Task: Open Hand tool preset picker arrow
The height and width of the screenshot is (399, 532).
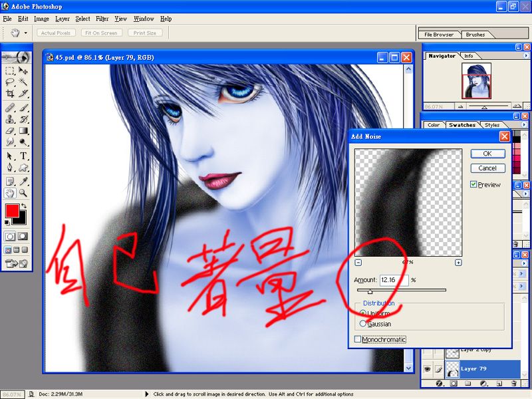Action: tap(25, 33)
